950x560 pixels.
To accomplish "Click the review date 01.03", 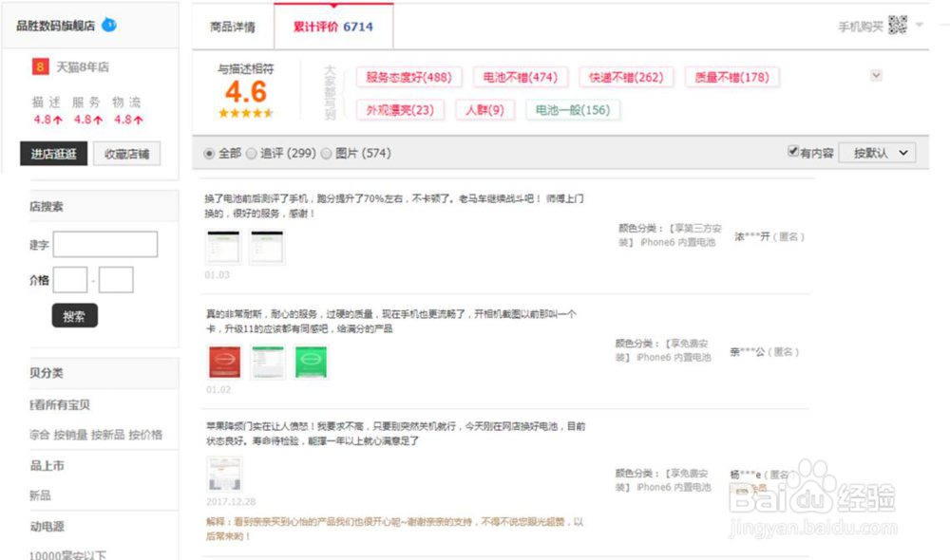I will [x=217, y=275].
